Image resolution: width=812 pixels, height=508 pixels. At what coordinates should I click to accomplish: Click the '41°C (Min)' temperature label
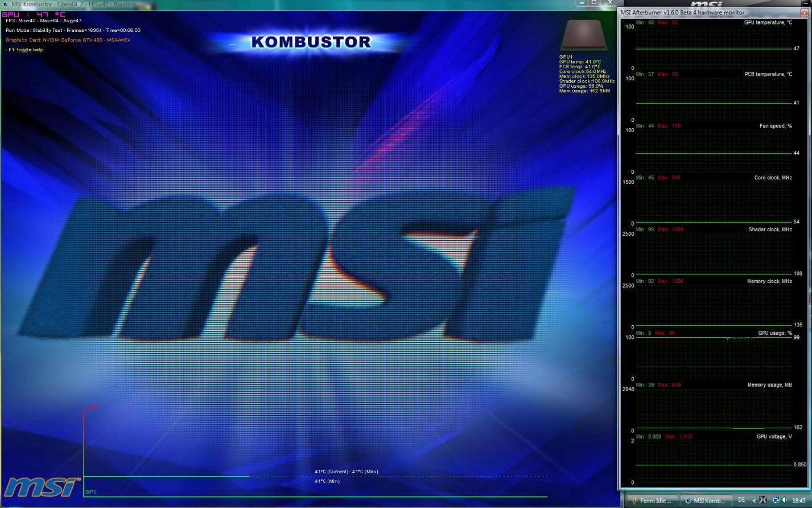327,481
